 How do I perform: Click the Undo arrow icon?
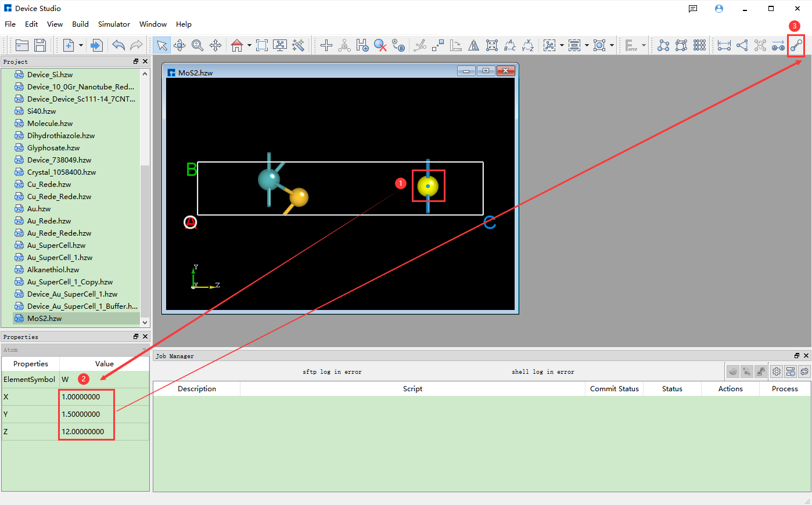pyautogui.click(x=118, y=45)
